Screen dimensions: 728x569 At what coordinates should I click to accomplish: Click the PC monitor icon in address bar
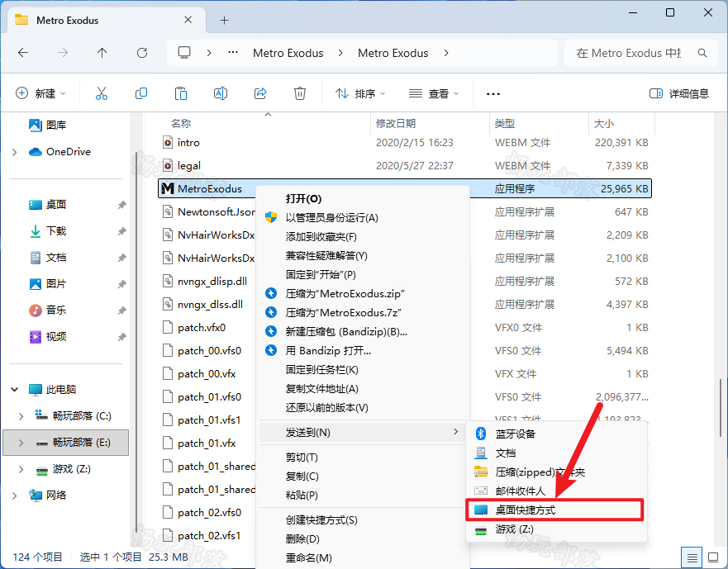pos(184,53)
